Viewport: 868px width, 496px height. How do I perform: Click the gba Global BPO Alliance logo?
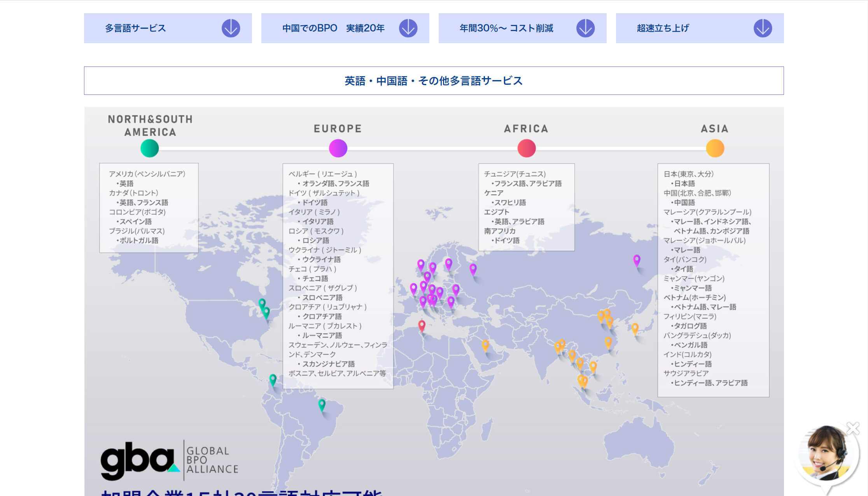click(x=170, y=461)
